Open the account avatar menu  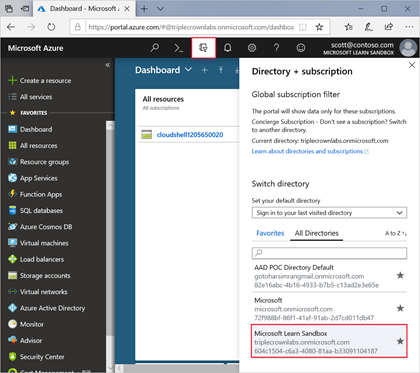[408, 48]
